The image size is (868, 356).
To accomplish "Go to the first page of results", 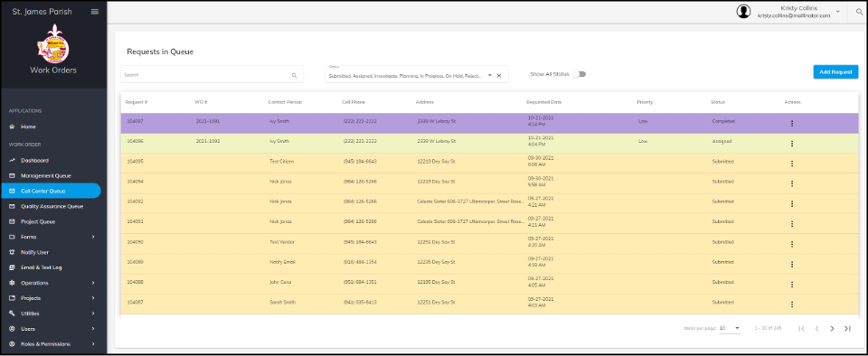I will pyautogui.click(x=802, y=328).
